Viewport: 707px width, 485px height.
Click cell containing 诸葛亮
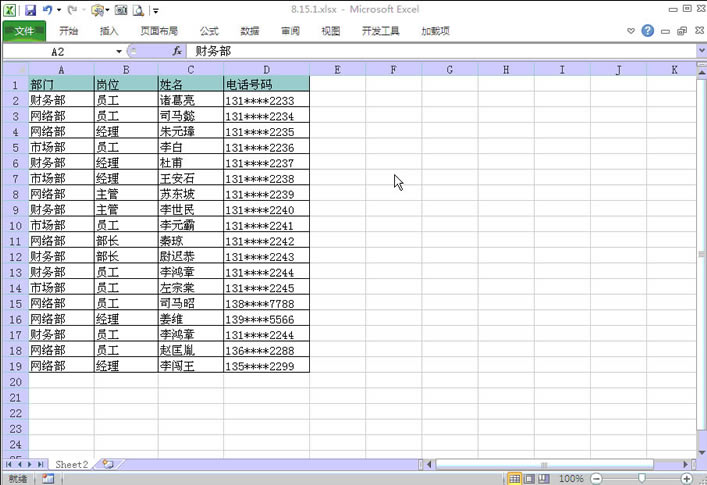(191, 100)
